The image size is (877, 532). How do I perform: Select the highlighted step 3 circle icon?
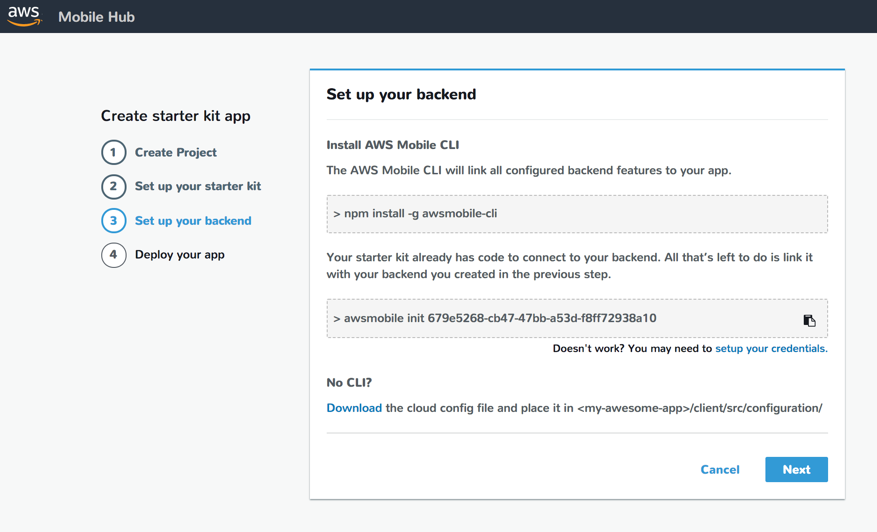(114, 220)
